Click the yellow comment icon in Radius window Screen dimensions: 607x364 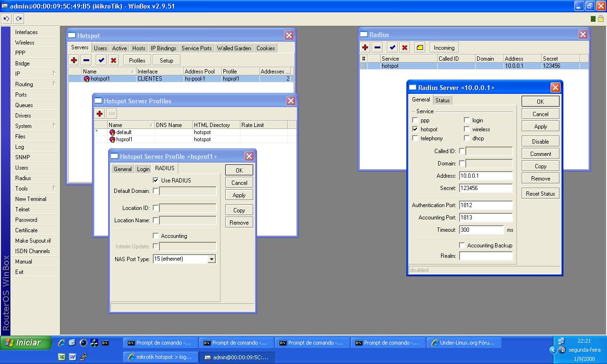click(x=420, y=47)
